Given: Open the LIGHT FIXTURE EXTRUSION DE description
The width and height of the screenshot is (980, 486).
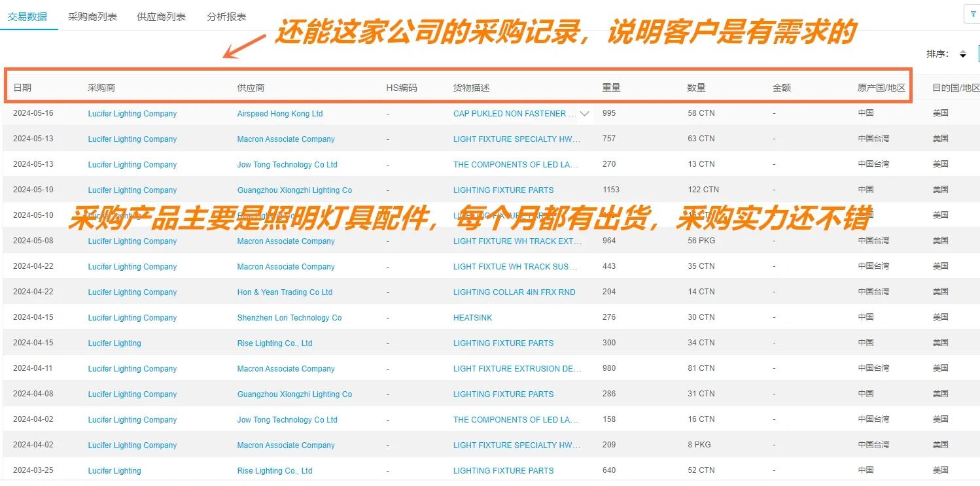Looking at the screenshot, I should (517, 369).
